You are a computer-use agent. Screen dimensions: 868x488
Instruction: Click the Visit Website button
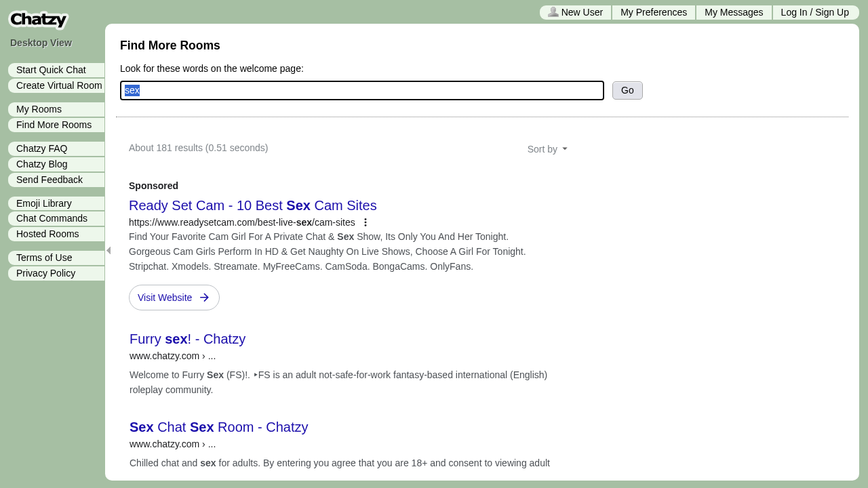[x=174, y=298]
